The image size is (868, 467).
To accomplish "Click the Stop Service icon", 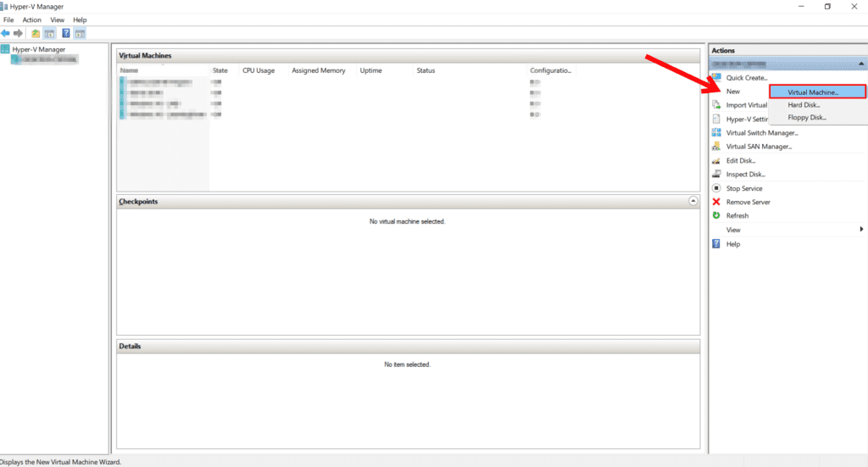I will (716, 188).
